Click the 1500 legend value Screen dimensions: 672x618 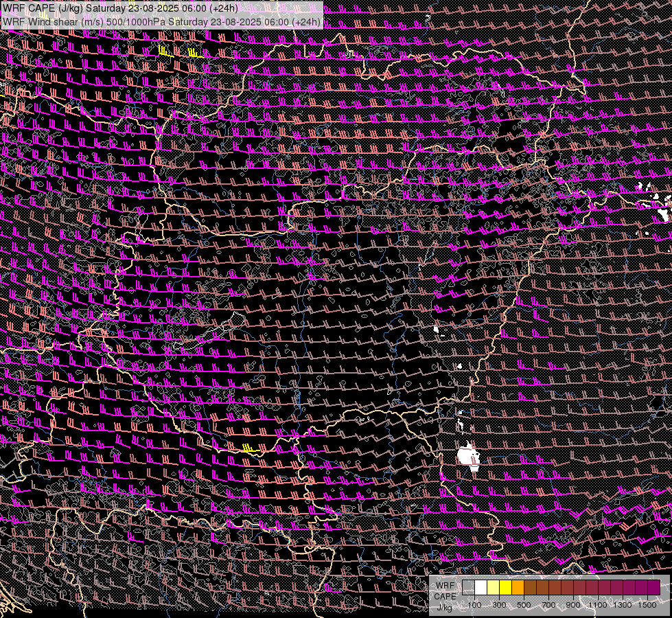pyautogui.click(x=647, y=605)
